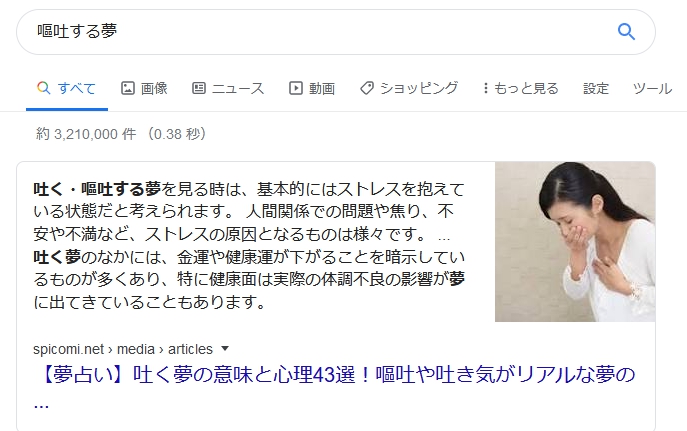Screen dimensions: 687x431
Task: Expand the もっと見る menu
Action: pos(521,88)
